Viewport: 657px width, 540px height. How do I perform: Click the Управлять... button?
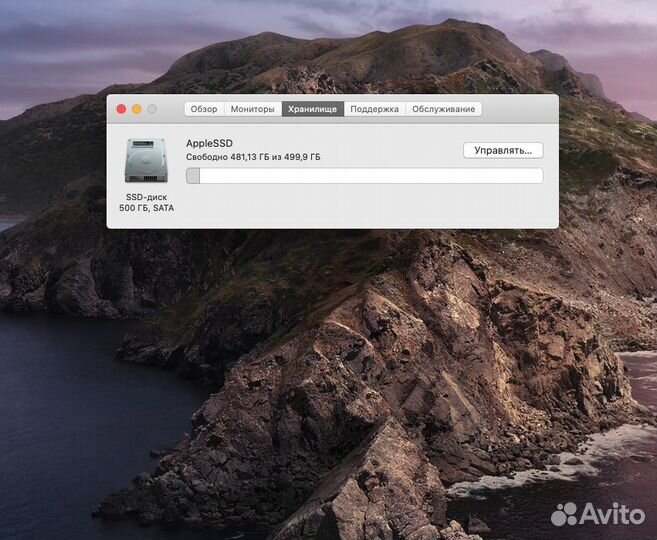(x=503, y=150)
